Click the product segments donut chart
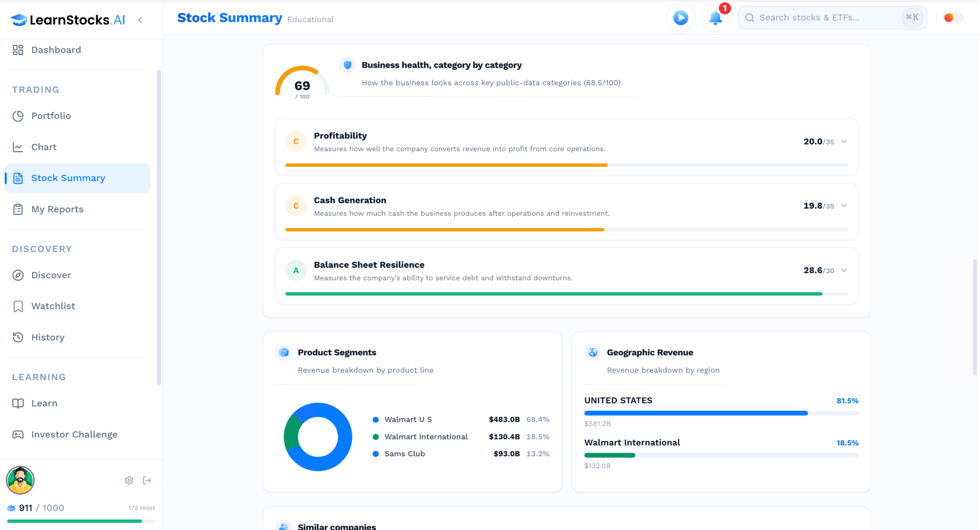This screenshot has height=530, width=980. pyautogui.click(x=318, y=437)
